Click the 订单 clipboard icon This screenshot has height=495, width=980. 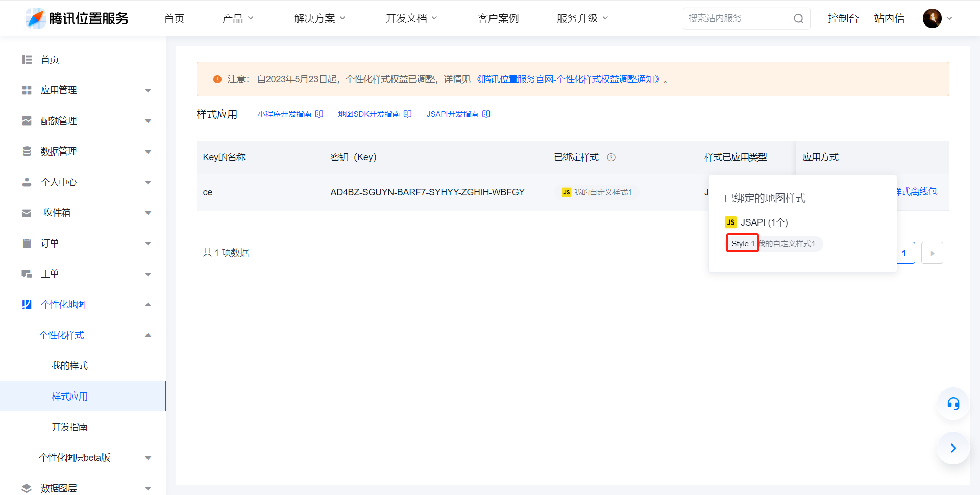[x=27, y=243]
